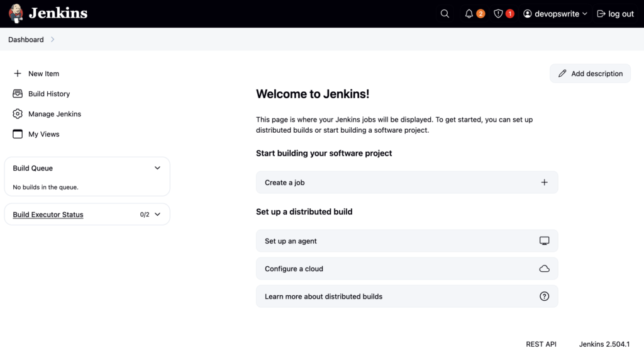Open Manage Jenkins in the sidebar
Viewport: 644px width, 360px height.
pyautogui.click(x=55, y=114)
